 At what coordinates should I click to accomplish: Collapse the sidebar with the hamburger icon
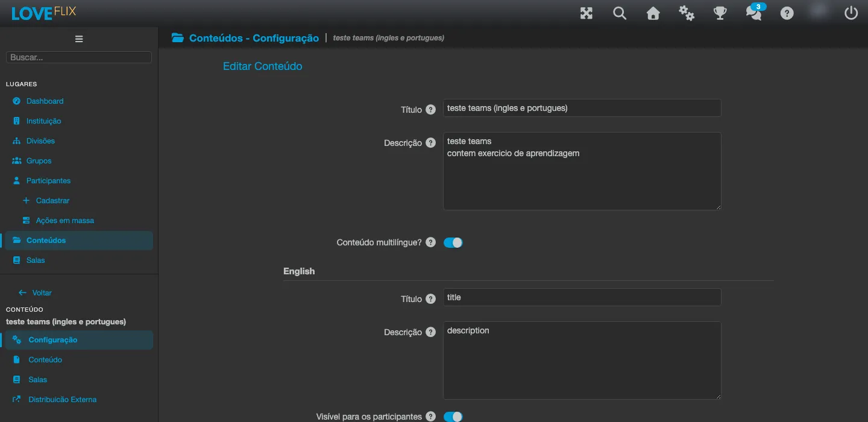point(79,39)
